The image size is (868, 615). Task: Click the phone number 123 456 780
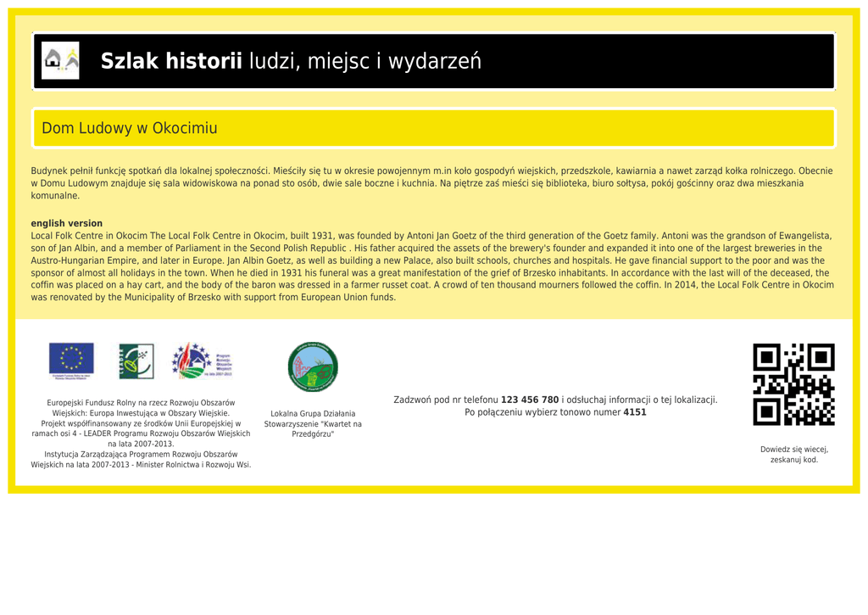click(529, 400)
